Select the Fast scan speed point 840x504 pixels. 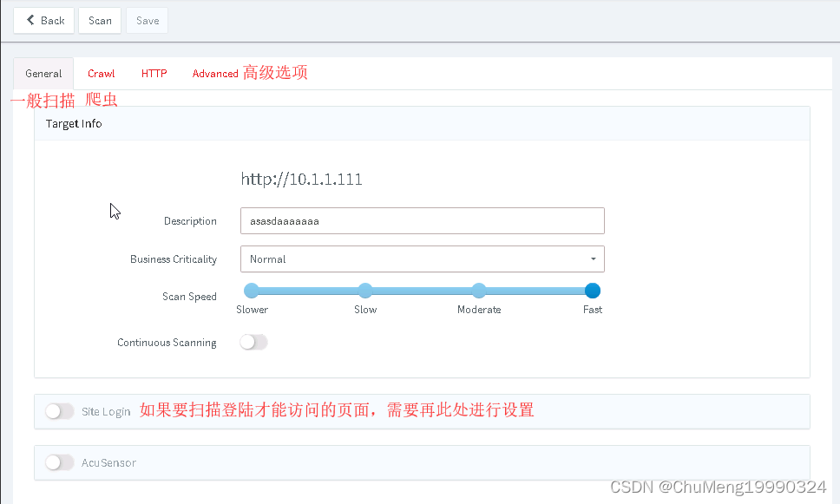point(593,291)
